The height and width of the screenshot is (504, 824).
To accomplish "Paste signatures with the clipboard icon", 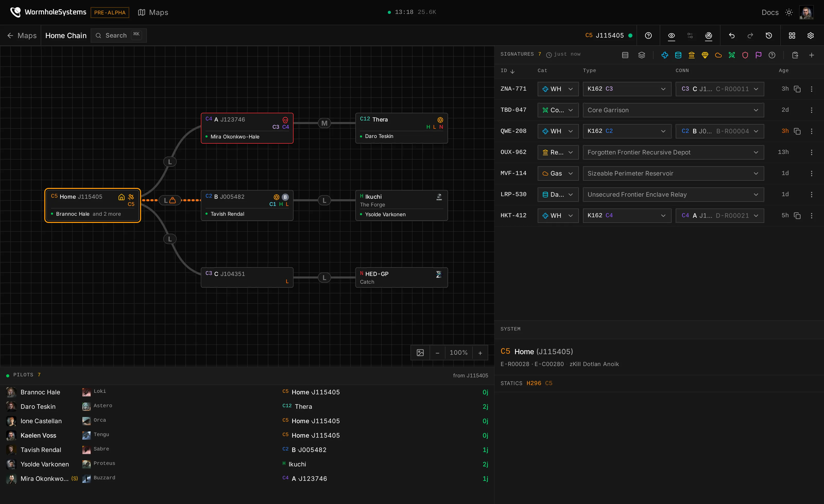I will pos(795,55).
